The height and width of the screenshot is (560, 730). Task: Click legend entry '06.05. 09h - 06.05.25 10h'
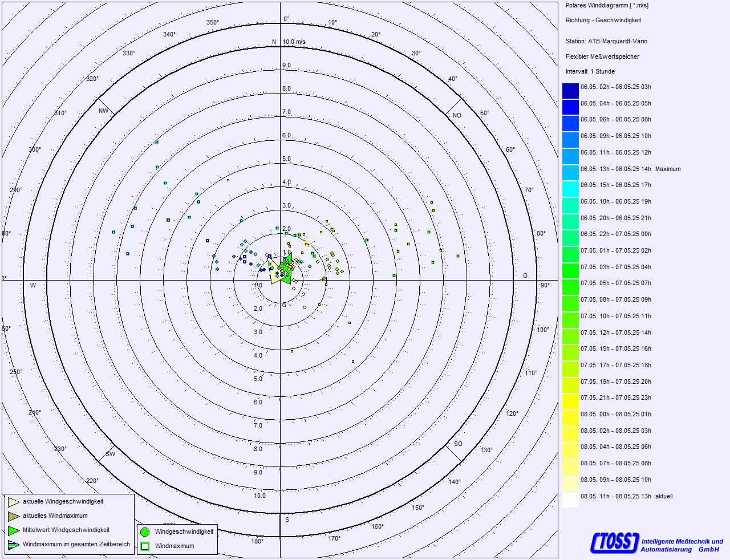[x=616, y=136]
